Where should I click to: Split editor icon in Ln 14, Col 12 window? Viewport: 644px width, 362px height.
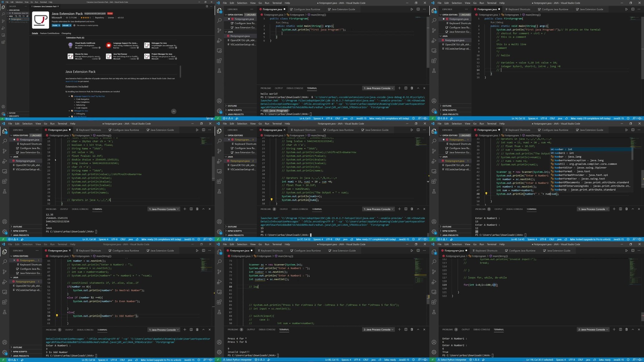tap(633, 9)
